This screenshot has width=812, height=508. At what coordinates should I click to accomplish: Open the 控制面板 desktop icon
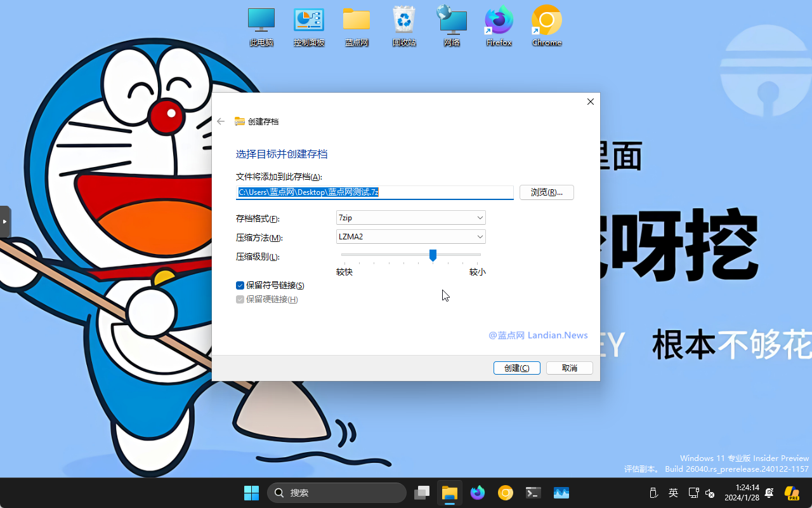click(309, 27)
